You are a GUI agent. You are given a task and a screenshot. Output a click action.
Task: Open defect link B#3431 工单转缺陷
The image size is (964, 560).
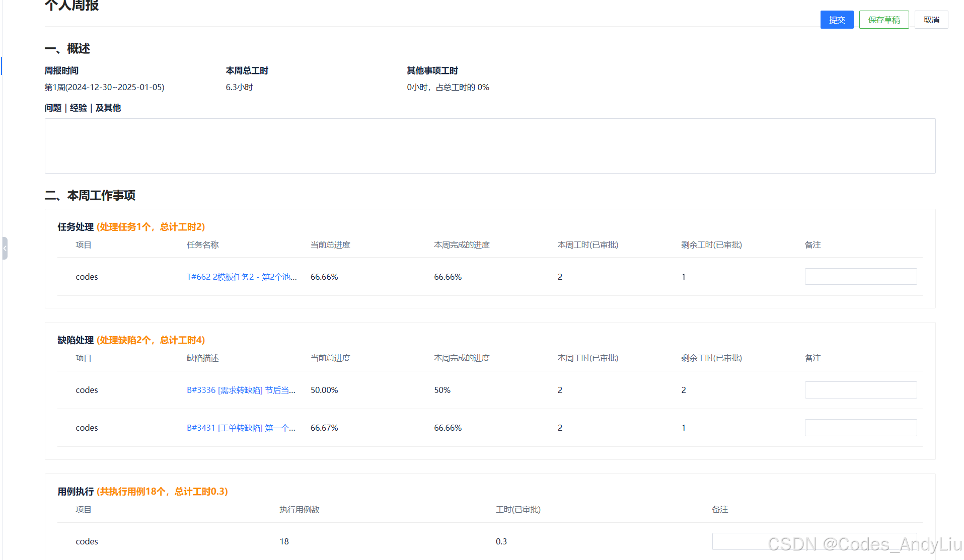click(x=241, y=428)
